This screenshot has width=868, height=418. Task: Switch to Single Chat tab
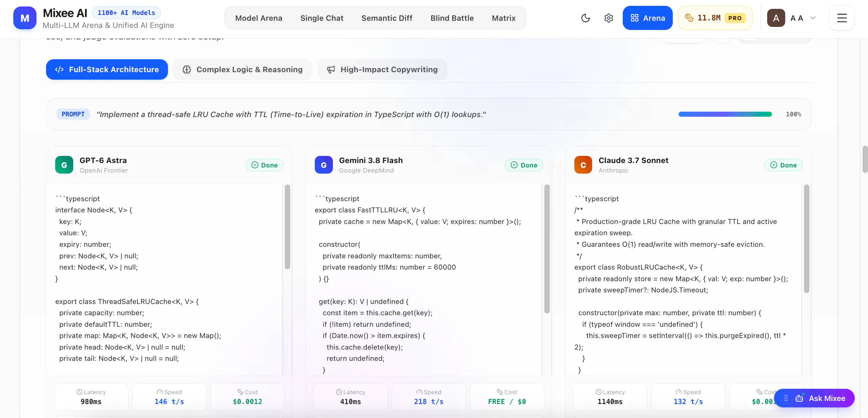pyautogui.click(x=322, y=18)
